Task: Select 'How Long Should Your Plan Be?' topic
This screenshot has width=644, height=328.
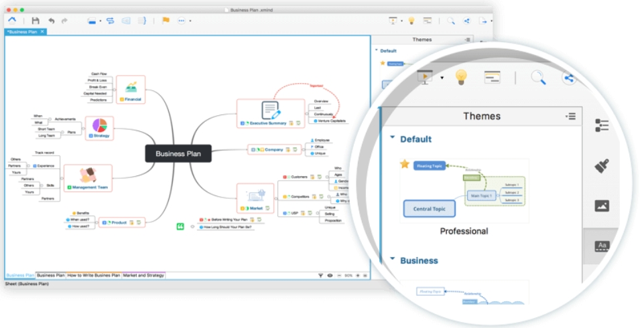Action: click(225, 227)
